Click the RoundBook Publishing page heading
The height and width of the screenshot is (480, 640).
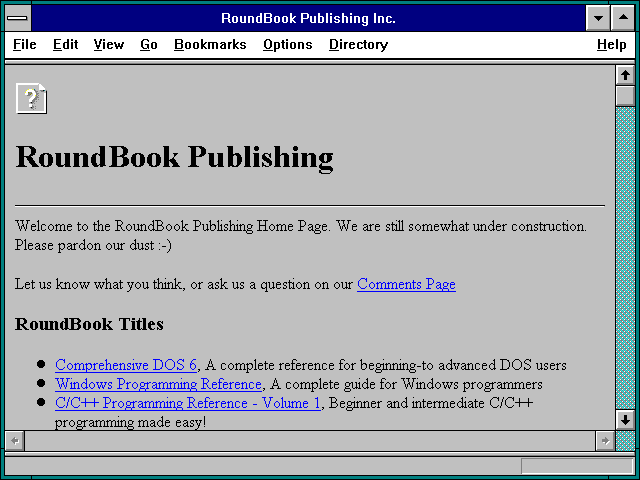pos(174,158)
